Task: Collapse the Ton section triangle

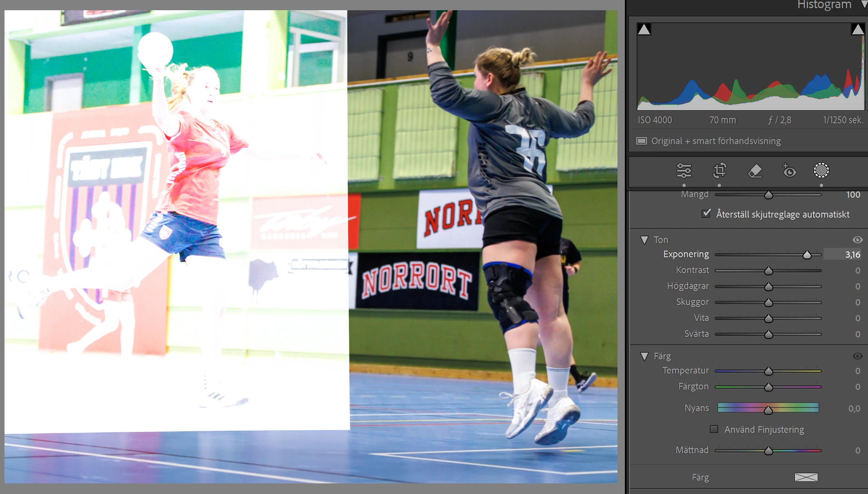Action: click(x=644, y=240)
